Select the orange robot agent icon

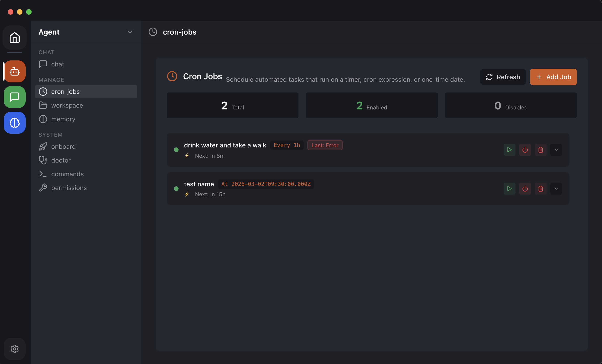[15, 71]
